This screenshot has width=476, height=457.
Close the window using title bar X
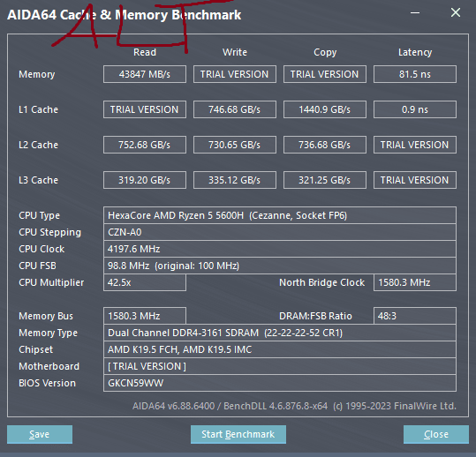click(x=456, y=12)
